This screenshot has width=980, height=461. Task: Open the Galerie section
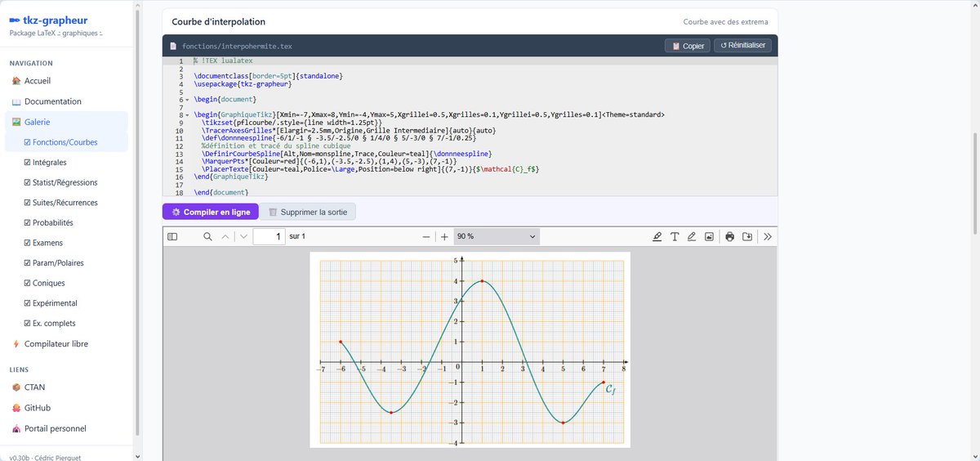coord(67,122)
